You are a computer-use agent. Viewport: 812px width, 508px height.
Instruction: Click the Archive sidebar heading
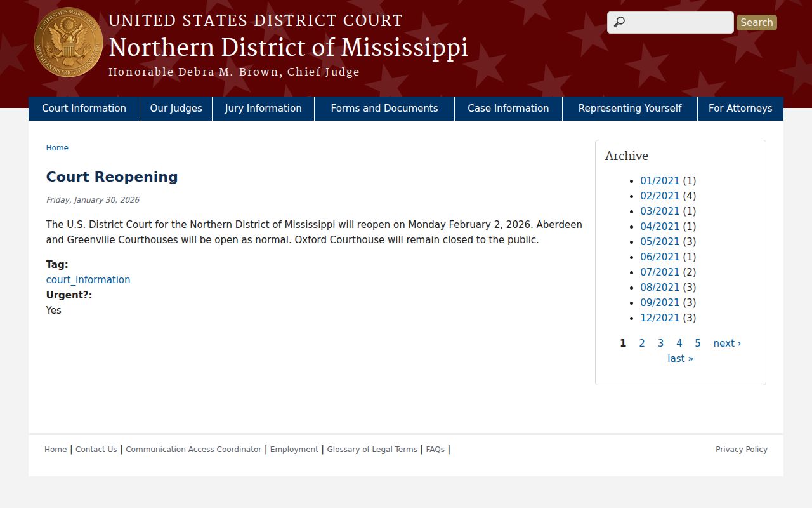point(627,156)
